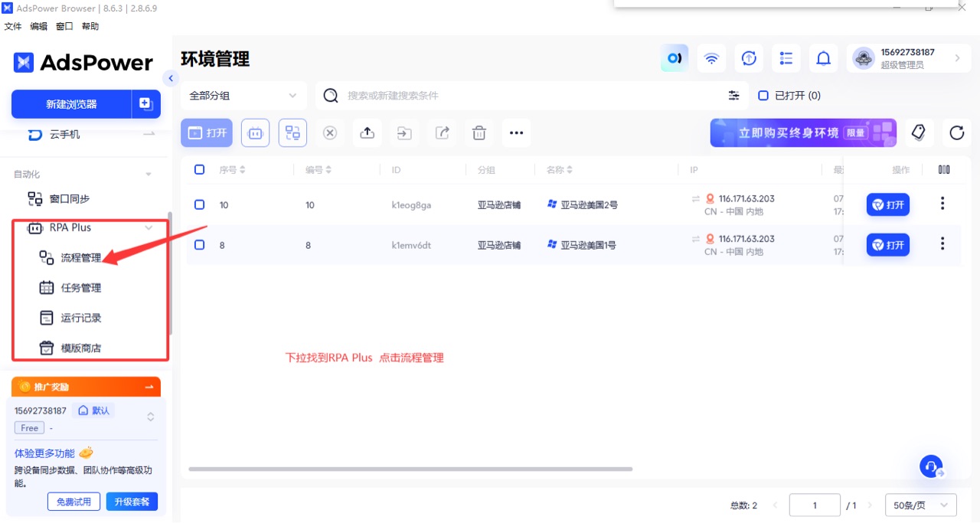Click the RPA robot toolbar icon
The image size is (980, 523).
[255, 132]
